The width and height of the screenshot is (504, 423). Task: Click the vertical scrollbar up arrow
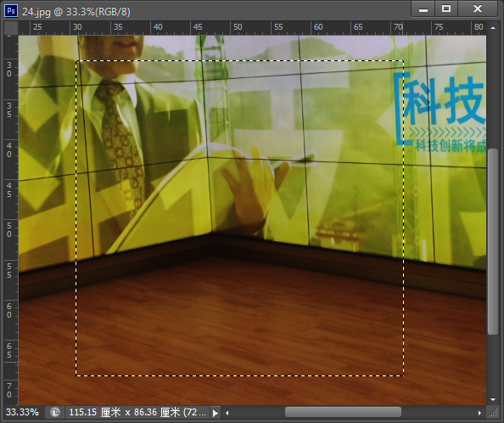pos(493,28)
